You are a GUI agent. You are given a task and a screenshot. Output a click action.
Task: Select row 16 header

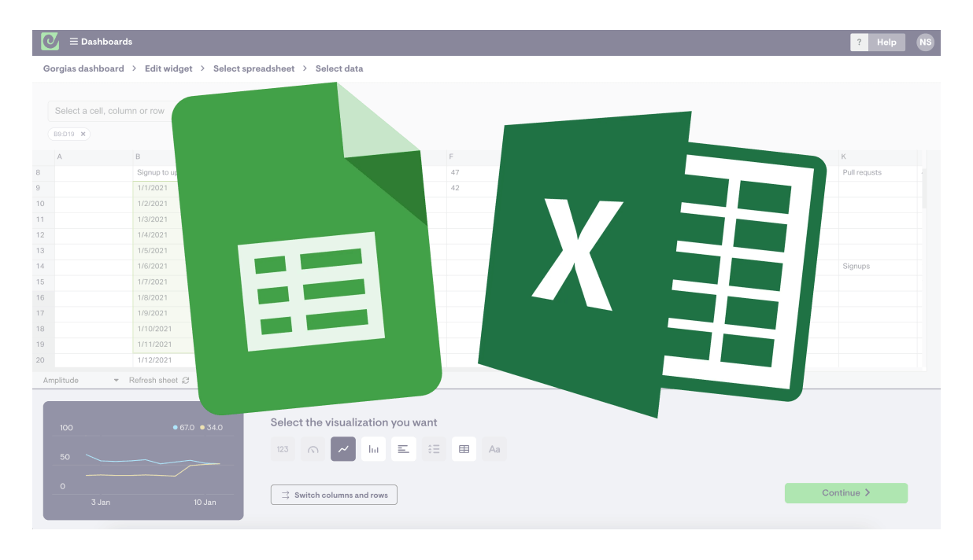tap(43, 299)
